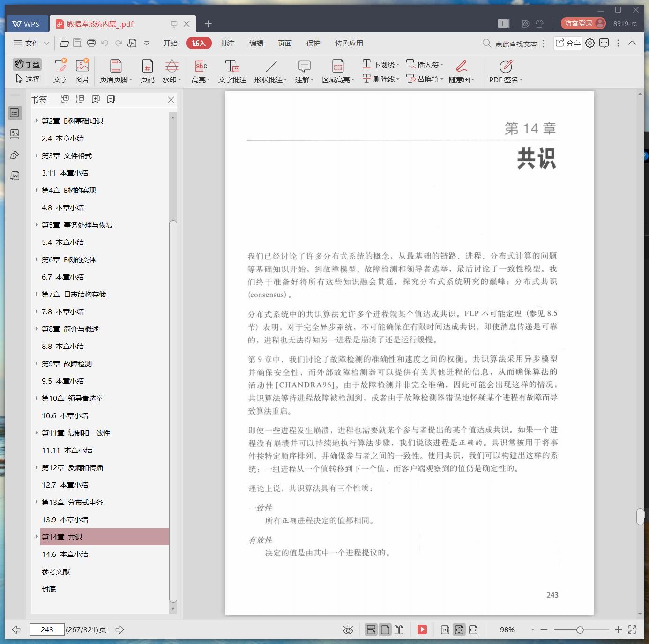
Task: Open an existing file with the folder icon
Action: [x=64, y=43]
